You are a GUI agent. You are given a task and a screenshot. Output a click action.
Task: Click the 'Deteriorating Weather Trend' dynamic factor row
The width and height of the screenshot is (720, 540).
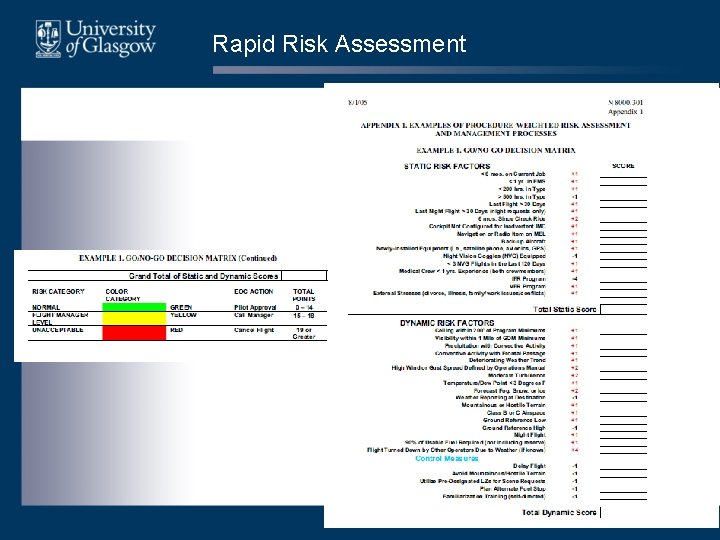[507, 360]
